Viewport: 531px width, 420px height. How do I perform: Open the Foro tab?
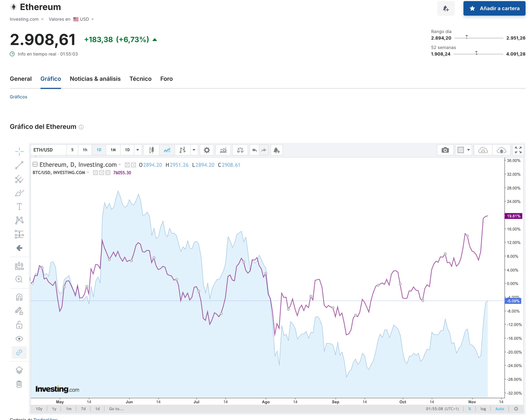coord(166,79)
